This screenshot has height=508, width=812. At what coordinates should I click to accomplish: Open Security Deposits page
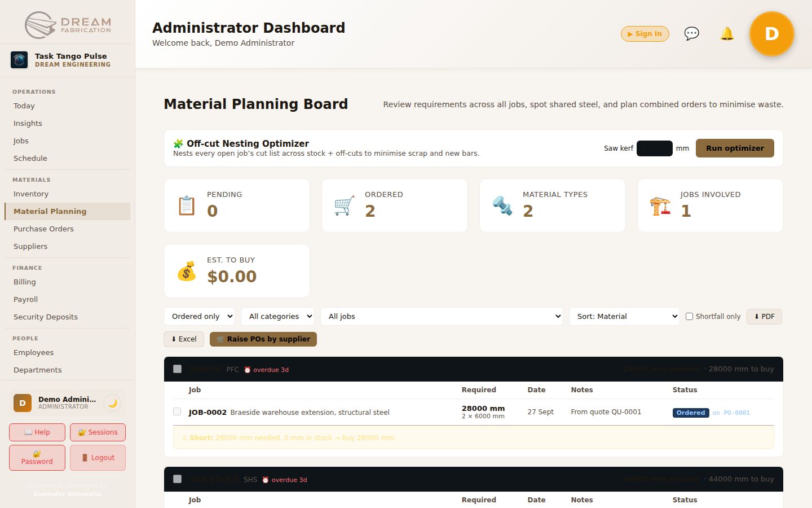pyautogui.click(x=67, y=317)
